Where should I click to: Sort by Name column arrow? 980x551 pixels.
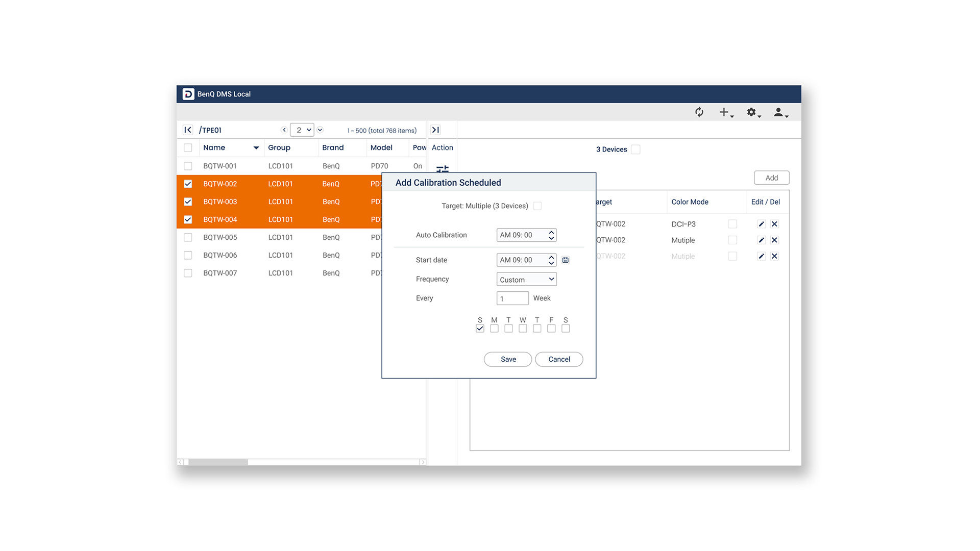[x=256, y=148]
